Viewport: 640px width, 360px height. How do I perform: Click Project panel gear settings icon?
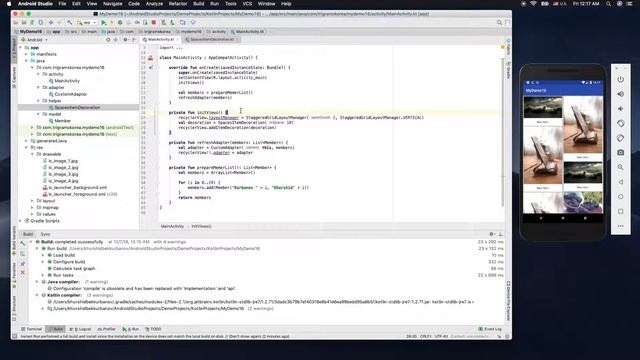[x=125, y=40]
